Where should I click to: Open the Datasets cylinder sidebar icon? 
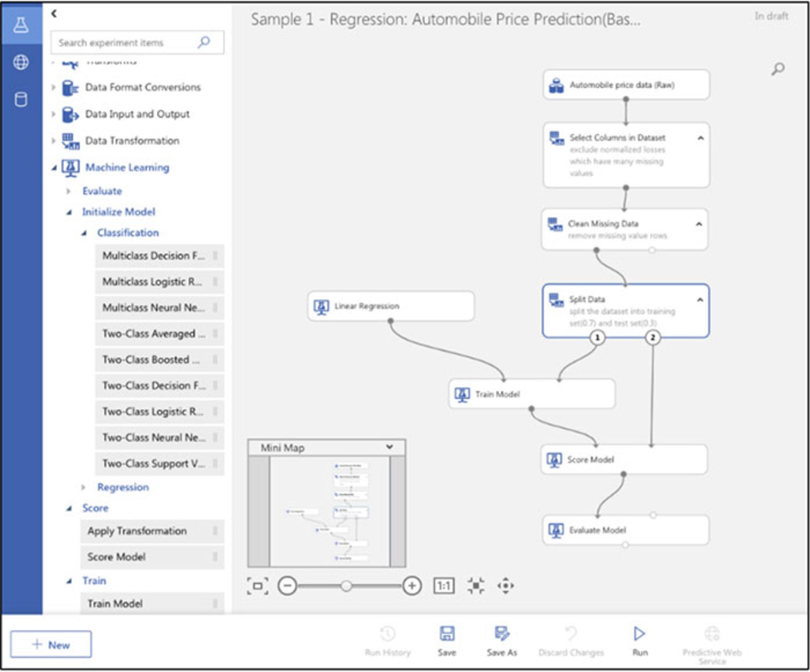21,100
